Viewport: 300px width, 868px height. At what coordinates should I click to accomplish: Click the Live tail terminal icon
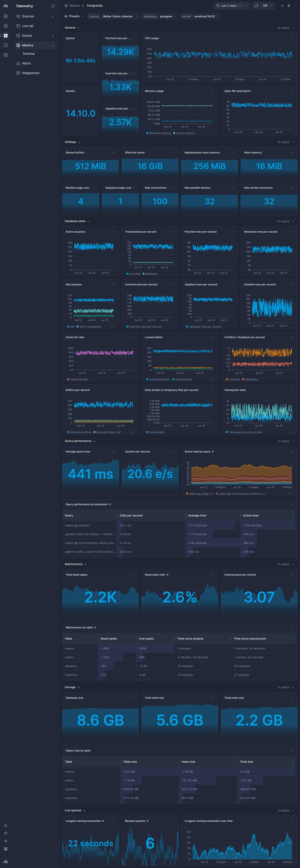pyautogui.click(x=18, y=26)
